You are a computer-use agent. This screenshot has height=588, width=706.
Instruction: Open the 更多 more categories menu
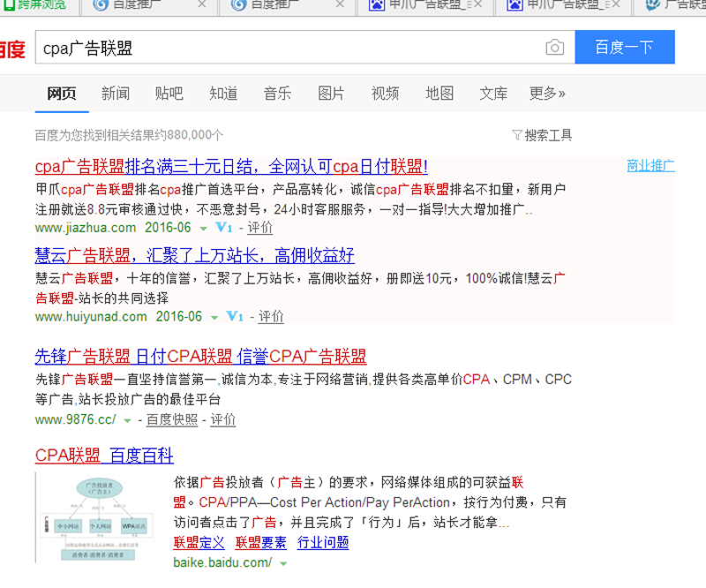tap(546, 94)
